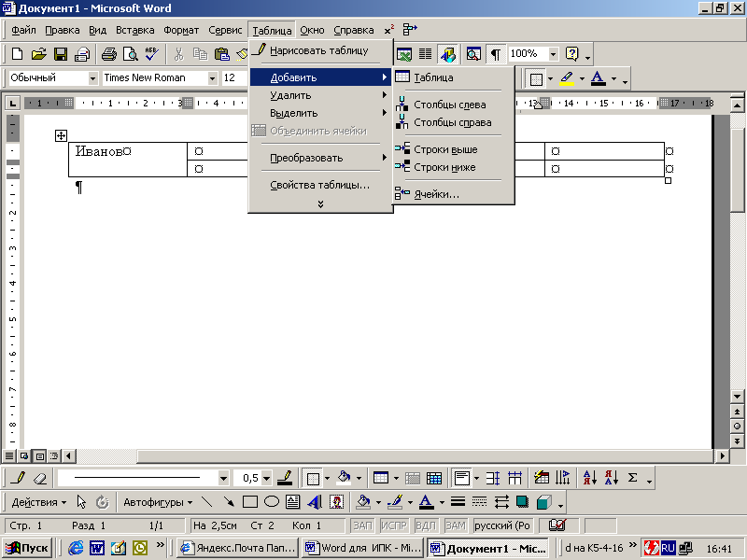Apply shading color bucket
Image resolution: width=747 pixels, height=560 pixels.
pyautogui.click(x=344, y=478)
